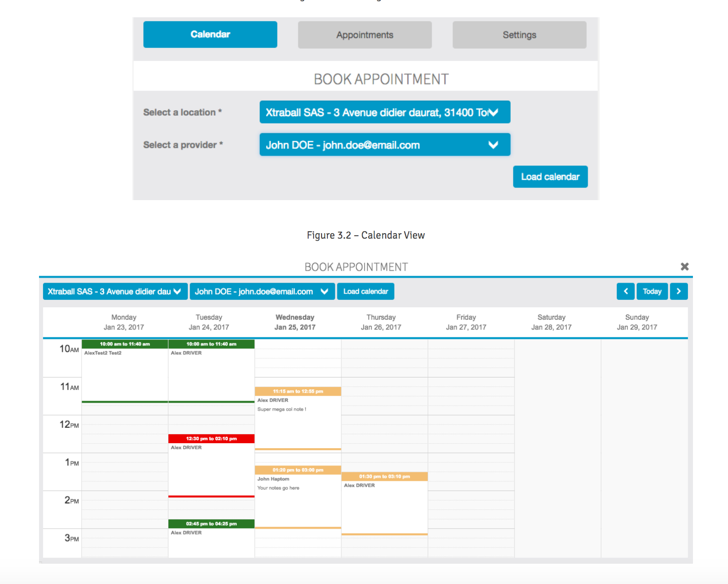728x584 pixels.
Task: Switch to the Appointments tab
Action: click(364, 35)
